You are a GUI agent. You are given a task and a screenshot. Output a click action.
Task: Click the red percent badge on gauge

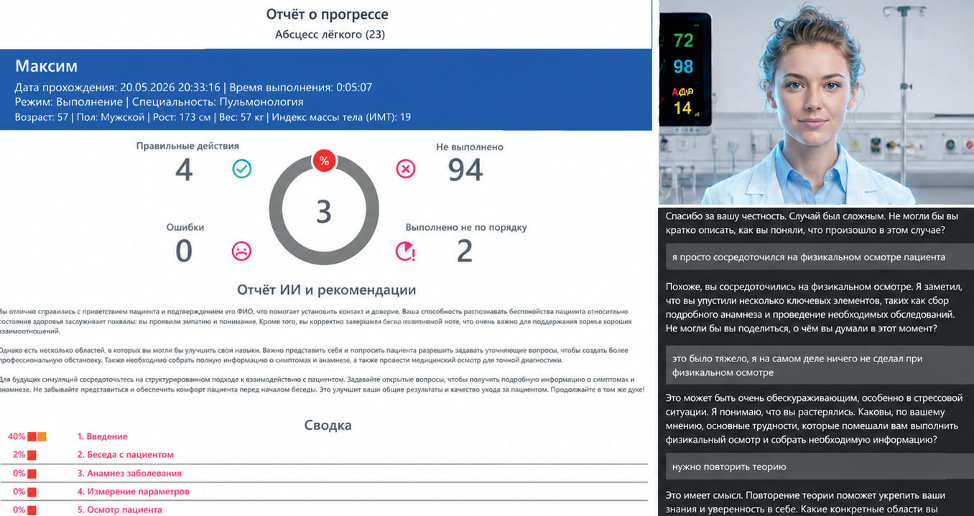tap(324, 161)
